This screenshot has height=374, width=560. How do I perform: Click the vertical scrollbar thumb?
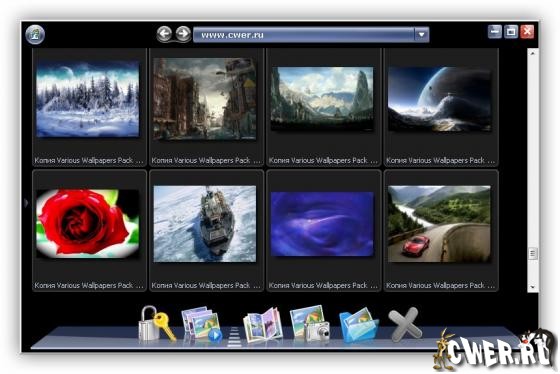pyautogui.click(x=532, y=254)
